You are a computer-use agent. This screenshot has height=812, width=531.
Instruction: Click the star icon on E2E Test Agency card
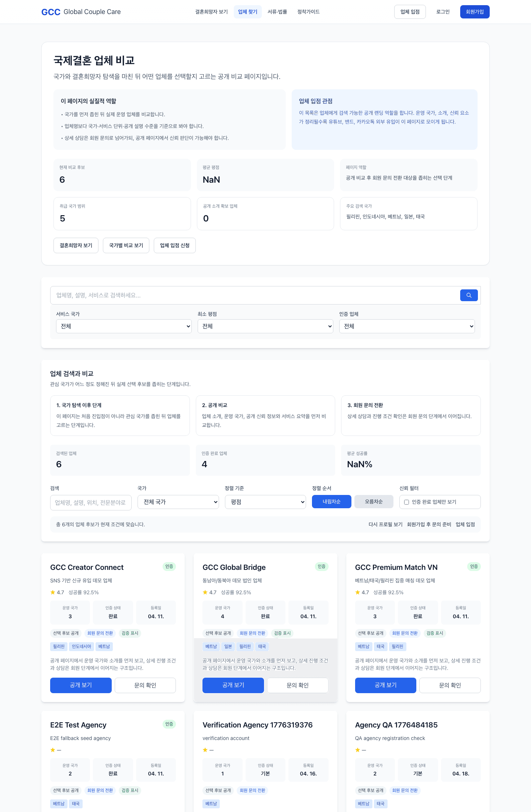[x=53, y=750]
